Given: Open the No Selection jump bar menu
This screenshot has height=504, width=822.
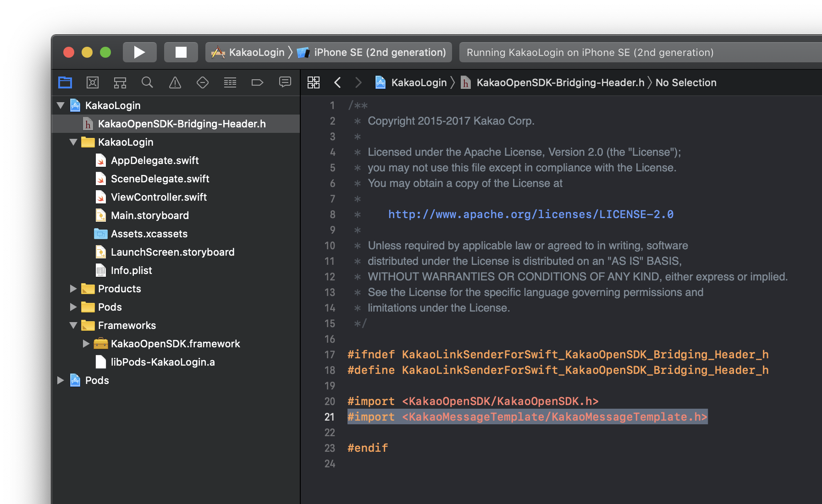Looking at the screenshot, I should pos(686,82).
